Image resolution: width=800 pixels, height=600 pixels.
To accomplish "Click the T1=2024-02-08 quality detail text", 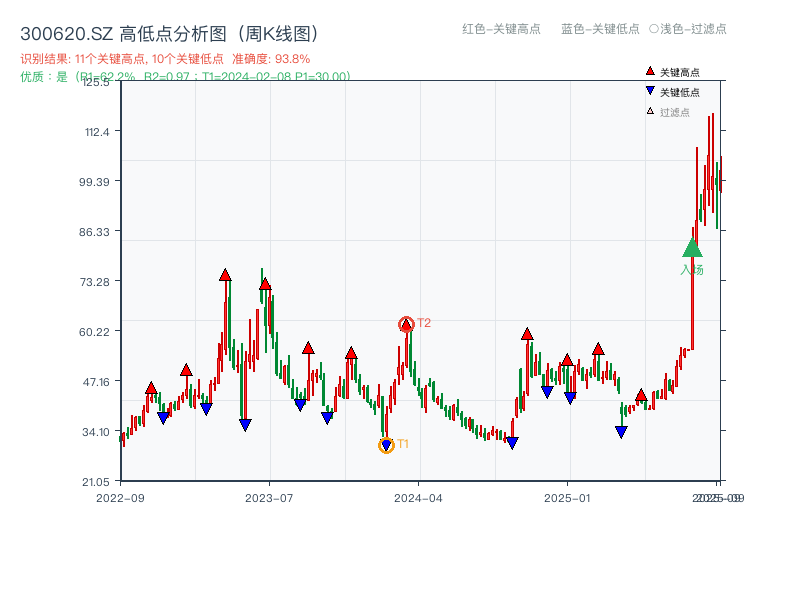I will click(x=245, y=75).
